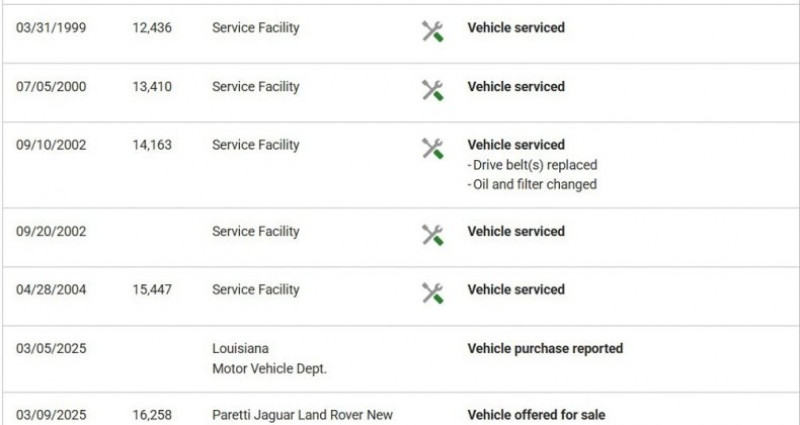This screenshot has height=425, width=800.
Task: Click the Drive belt(s) replaced detail
Action: tap(533, 164)
